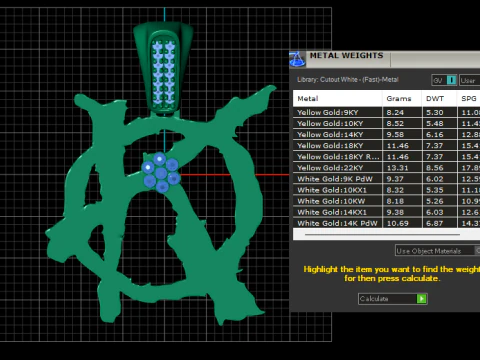The width and height of the screenshot is (480, 360).
Task: Click the 10.69 grams value
Action: [397, 223]
